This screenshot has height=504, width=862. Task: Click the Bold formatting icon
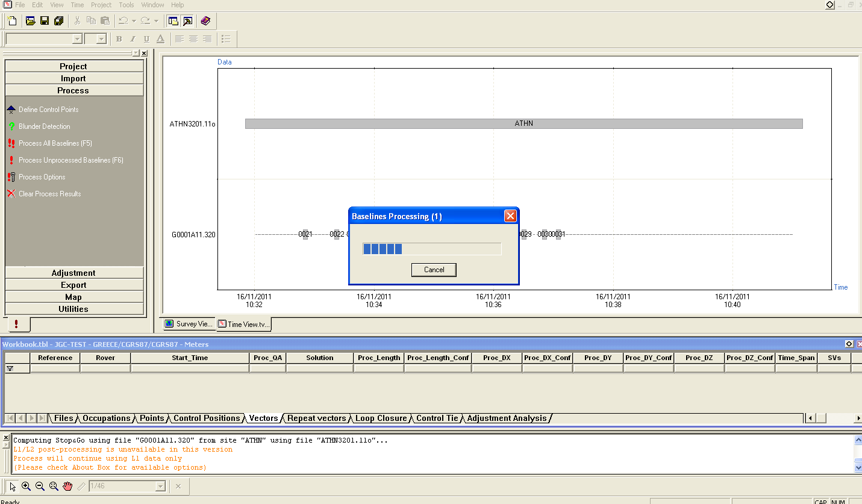[x=119, y=39]
